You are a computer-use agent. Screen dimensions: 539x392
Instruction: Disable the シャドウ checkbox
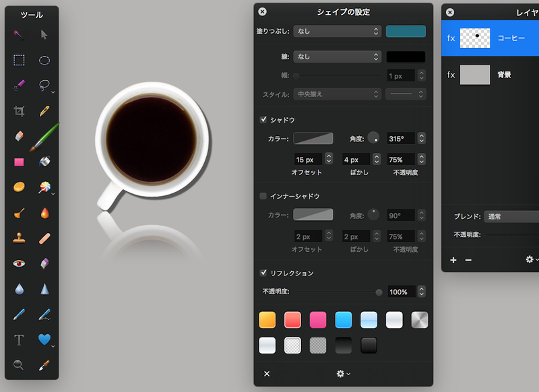point(263,120)
